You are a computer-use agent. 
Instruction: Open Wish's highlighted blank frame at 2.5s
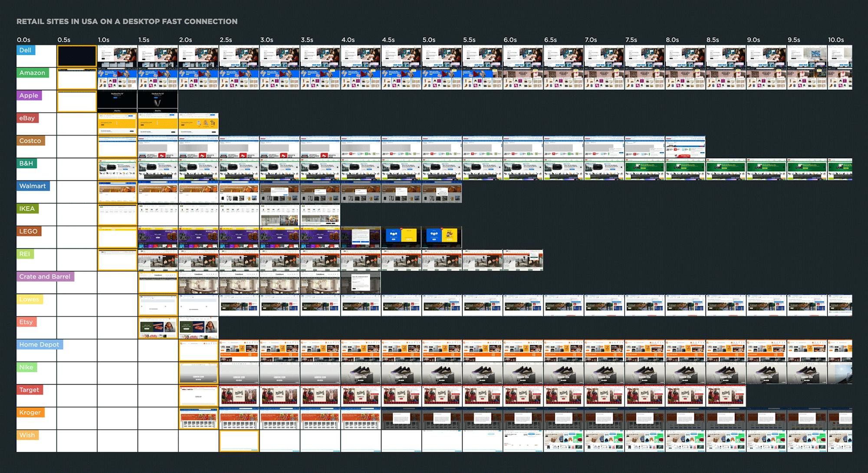click(x=239, y=441)
